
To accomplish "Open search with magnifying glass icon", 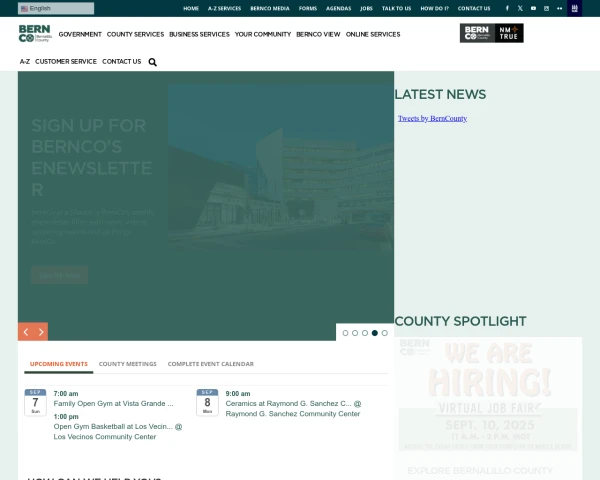I will click(x=152, y=62).
